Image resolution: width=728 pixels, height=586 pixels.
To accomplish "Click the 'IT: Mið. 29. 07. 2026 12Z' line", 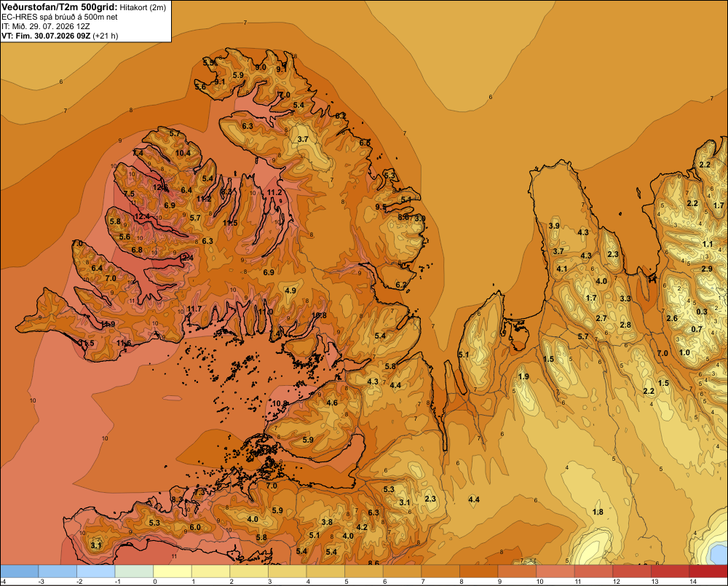I will [x=45, y=26].
